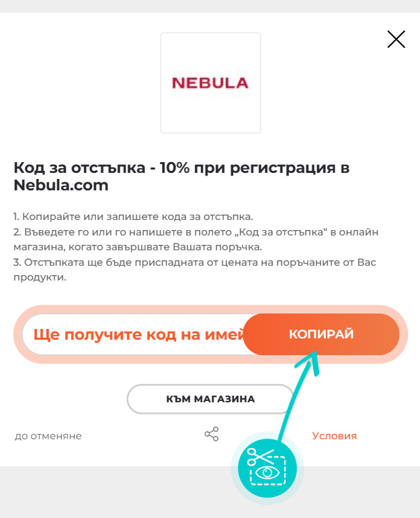
Task: Click 'Nebula.com' in the heading
Action: pyautogui.click(x=61, y=185)
